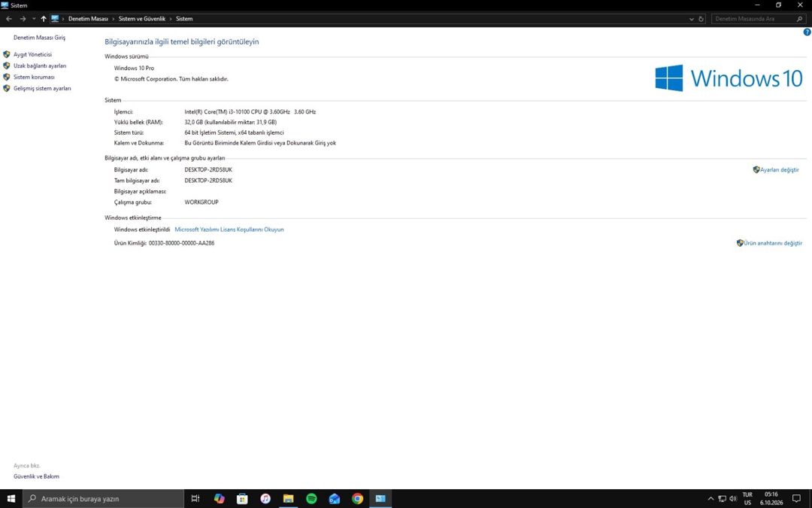
Task: Open recent locations dropdown beside forward arrow
Action: click(34, 19)
